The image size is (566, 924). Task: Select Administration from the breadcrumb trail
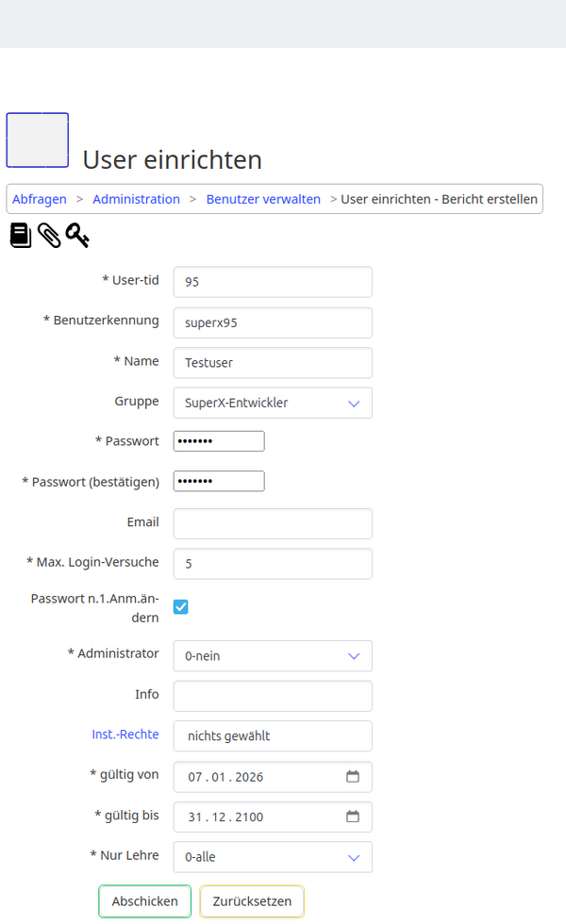[x=136, y=199]
